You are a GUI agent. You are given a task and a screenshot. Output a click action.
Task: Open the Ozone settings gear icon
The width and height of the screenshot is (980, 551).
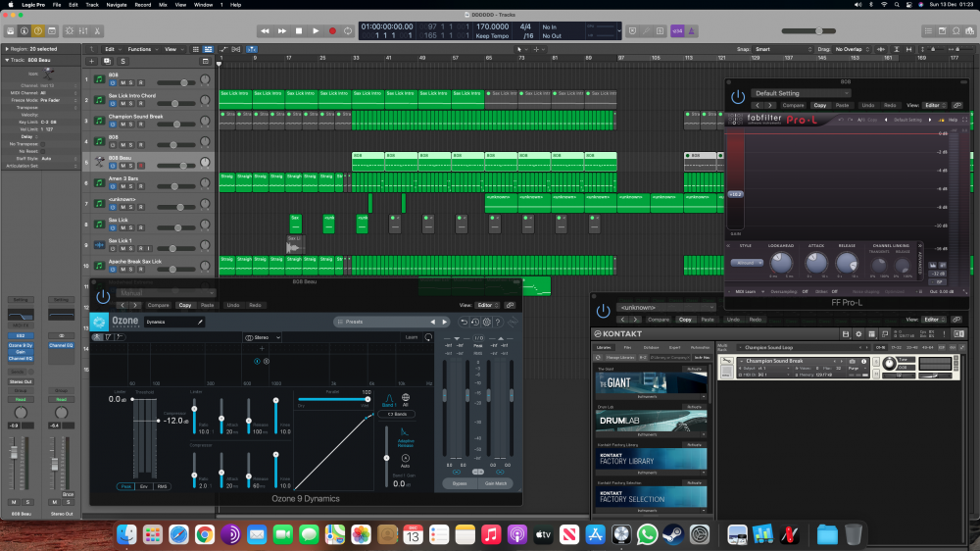coord(486,323)
